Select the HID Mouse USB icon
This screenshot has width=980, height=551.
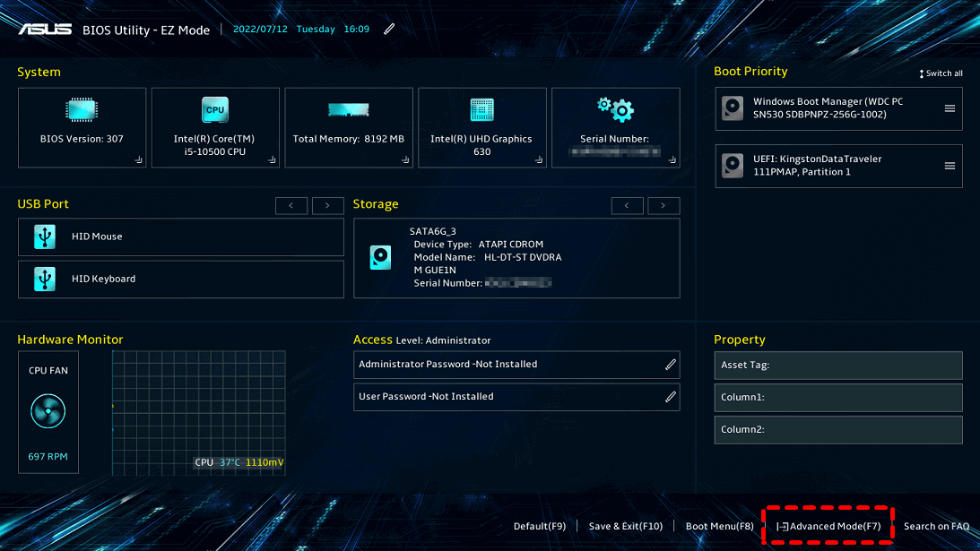click(x=44, y=237)
